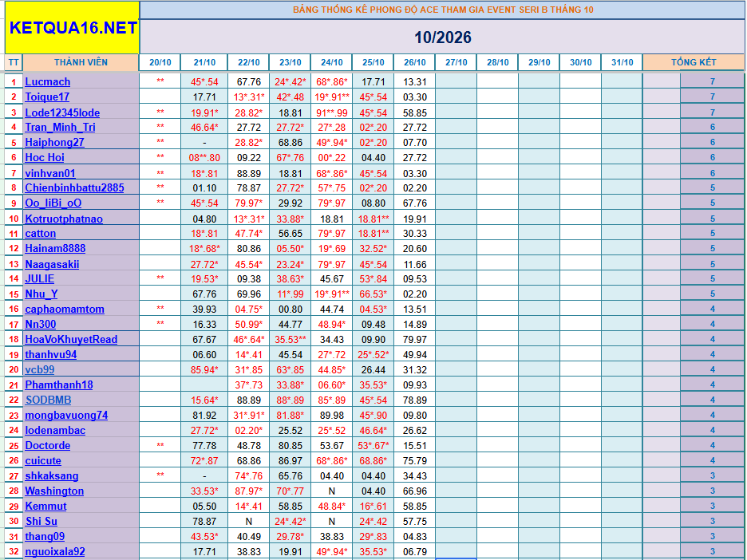Click the SODBMB member link
Image resolution: width=747 pixels, height=560 pixels.
[48, 400]
